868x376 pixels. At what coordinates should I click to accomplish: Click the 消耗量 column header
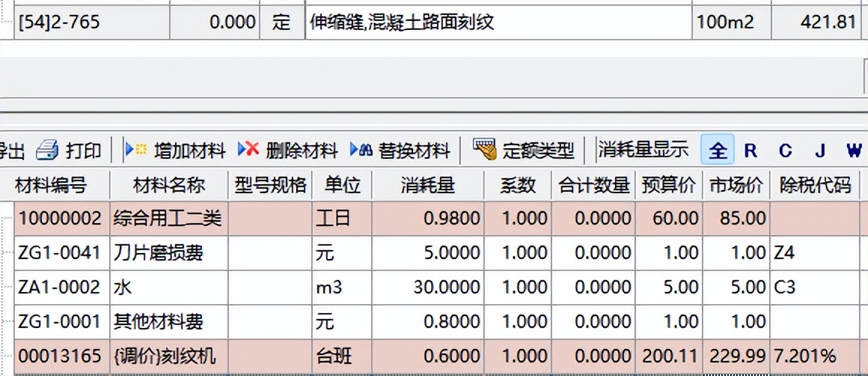pyautogui.click(x=428, y=186)
